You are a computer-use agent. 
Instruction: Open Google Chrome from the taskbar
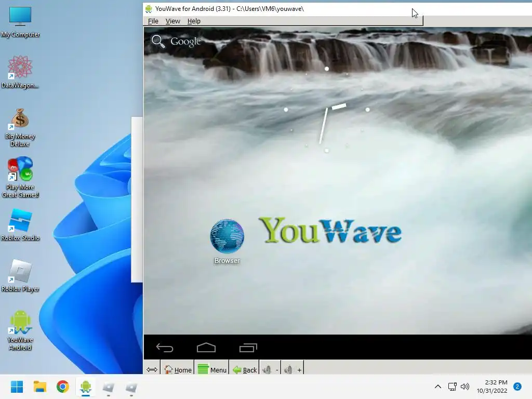click(x=63, y=387)
